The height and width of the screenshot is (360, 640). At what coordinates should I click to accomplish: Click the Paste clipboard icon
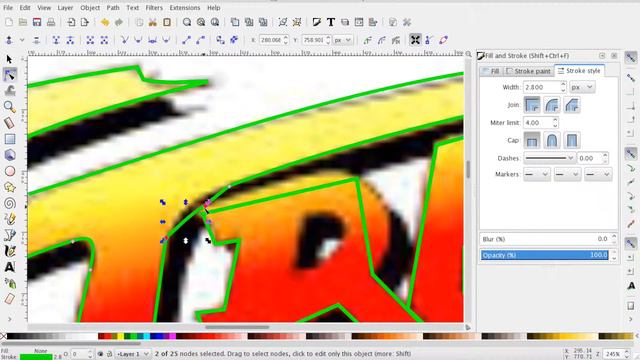pyautogui.click(x=167, y=22)
